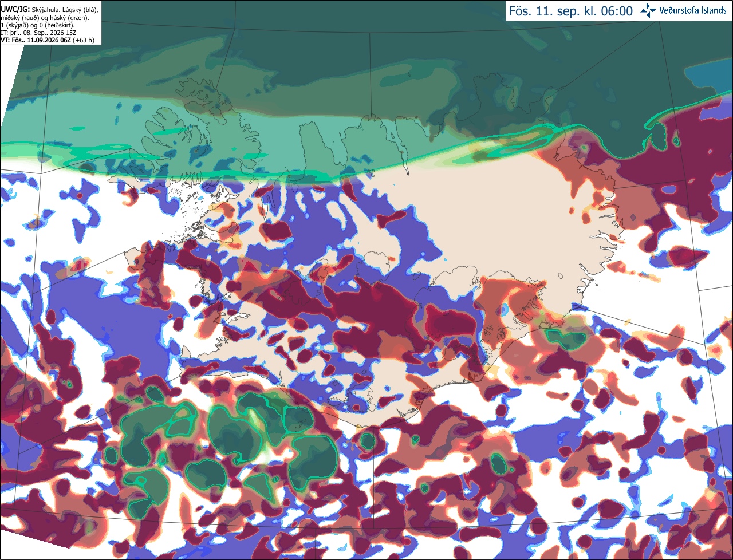733x560 pixels.
Task: Click the 'UWC/IG: Skýjahula' legend heading
Action: pyautogui.click(x=30, y=10)
